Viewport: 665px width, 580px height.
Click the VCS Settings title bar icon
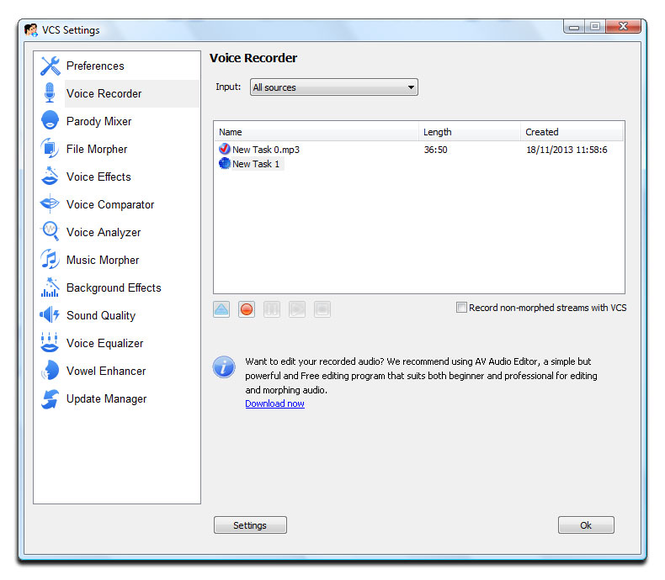click(x=31, y=30)
